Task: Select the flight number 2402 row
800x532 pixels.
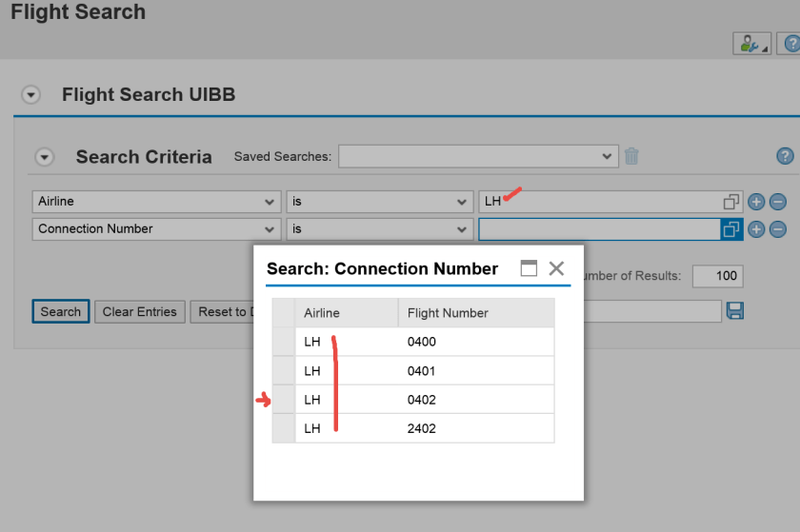Action: tap(421, 428)
